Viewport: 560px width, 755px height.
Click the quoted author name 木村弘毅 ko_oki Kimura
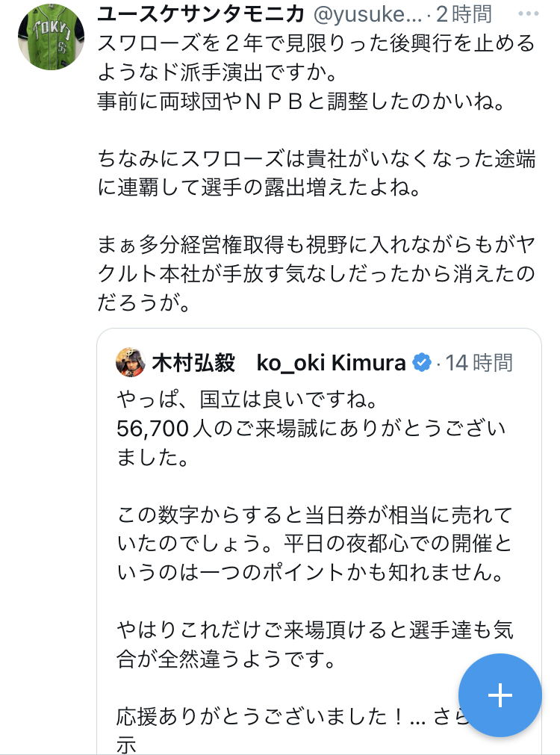(279, 363)
